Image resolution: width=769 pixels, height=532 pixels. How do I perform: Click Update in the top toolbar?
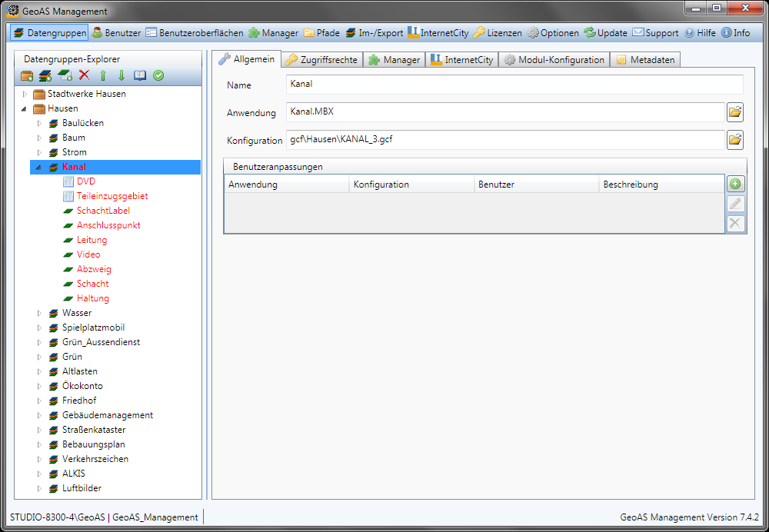point(605,33)
